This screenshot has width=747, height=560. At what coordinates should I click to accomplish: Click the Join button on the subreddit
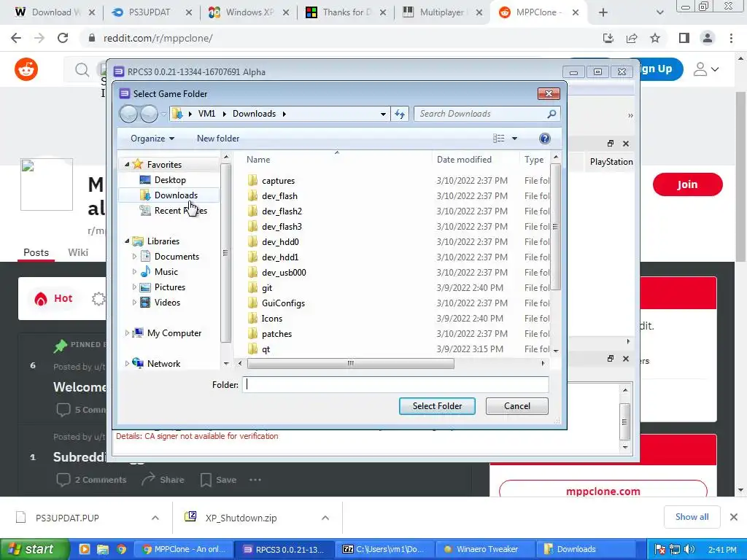pyautogui.click(x=687, y=184)
